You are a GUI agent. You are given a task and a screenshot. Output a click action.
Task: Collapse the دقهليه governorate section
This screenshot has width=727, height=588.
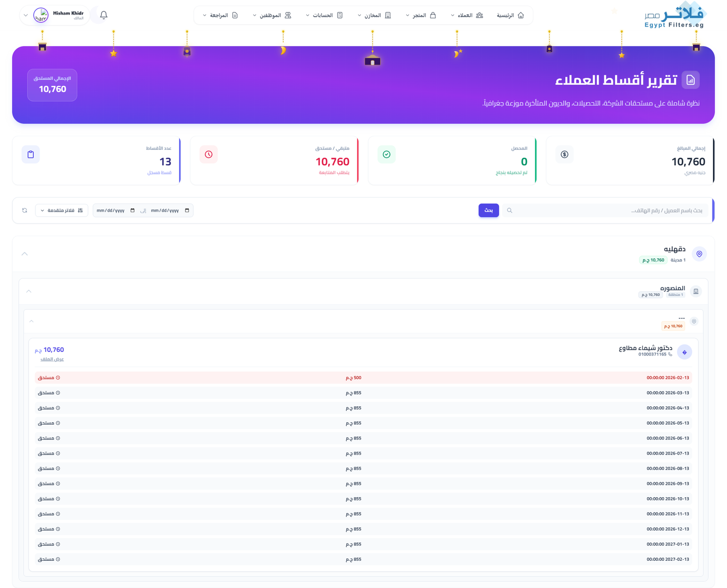point(25,254)
